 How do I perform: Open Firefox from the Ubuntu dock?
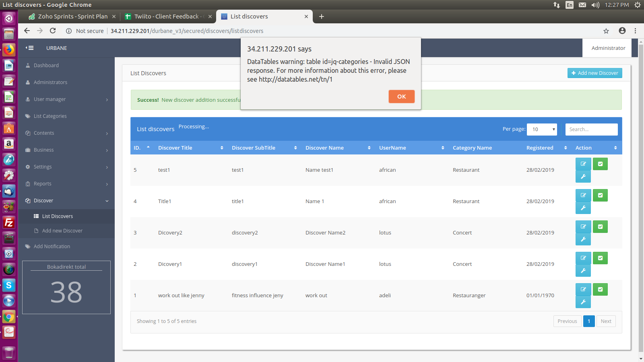coord(9,49)
